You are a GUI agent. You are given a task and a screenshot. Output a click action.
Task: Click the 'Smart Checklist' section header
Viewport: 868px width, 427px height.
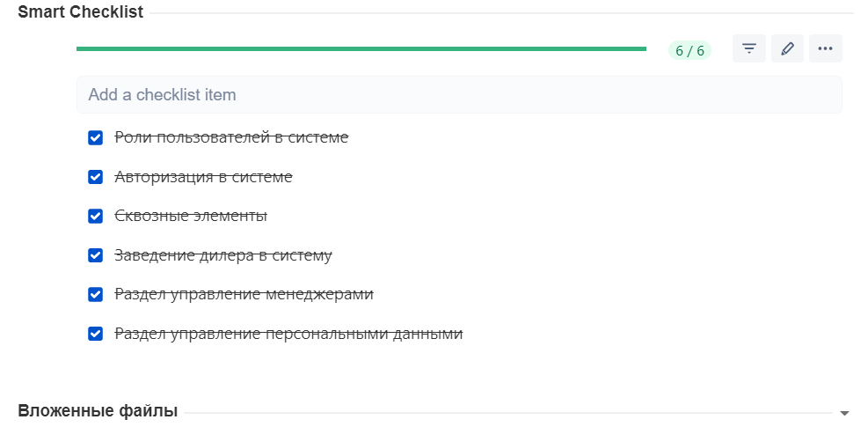click(x=81, y=12)
